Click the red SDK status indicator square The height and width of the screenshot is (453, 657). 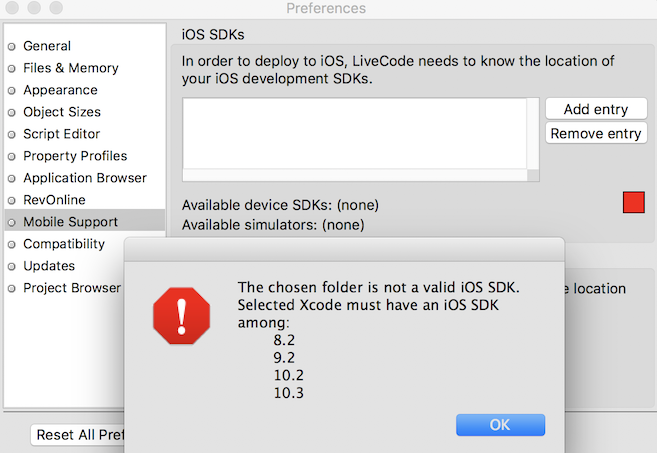point(634,203)
